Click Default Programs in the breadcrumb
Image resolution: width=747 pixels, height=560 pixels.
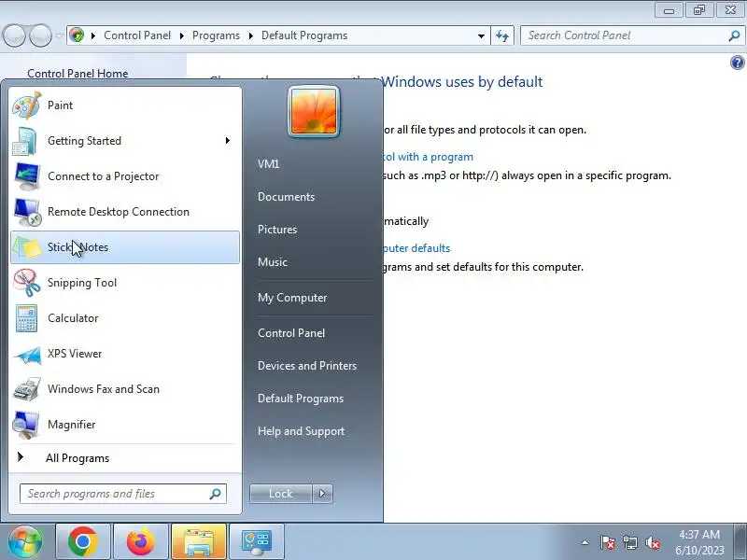tap(304, 35)
